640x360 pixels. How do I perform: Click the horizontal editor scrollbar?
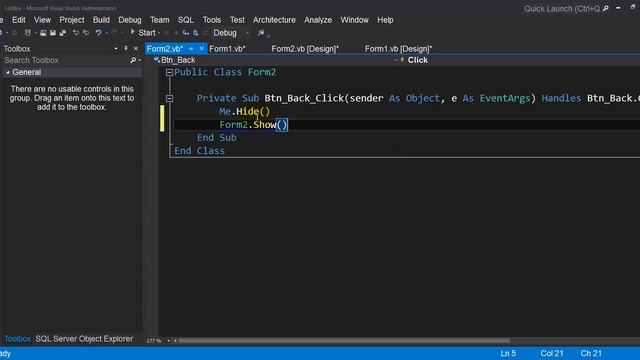(344, 340)
